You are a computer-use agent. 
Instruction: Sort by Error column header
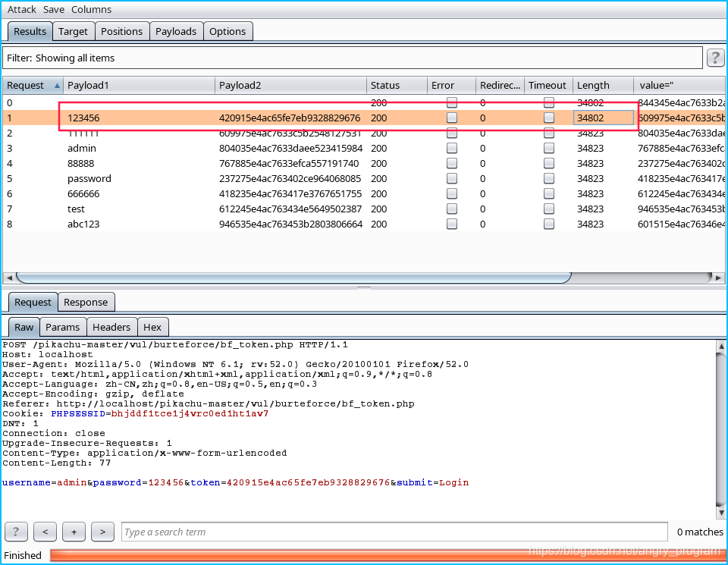[452, 86]
